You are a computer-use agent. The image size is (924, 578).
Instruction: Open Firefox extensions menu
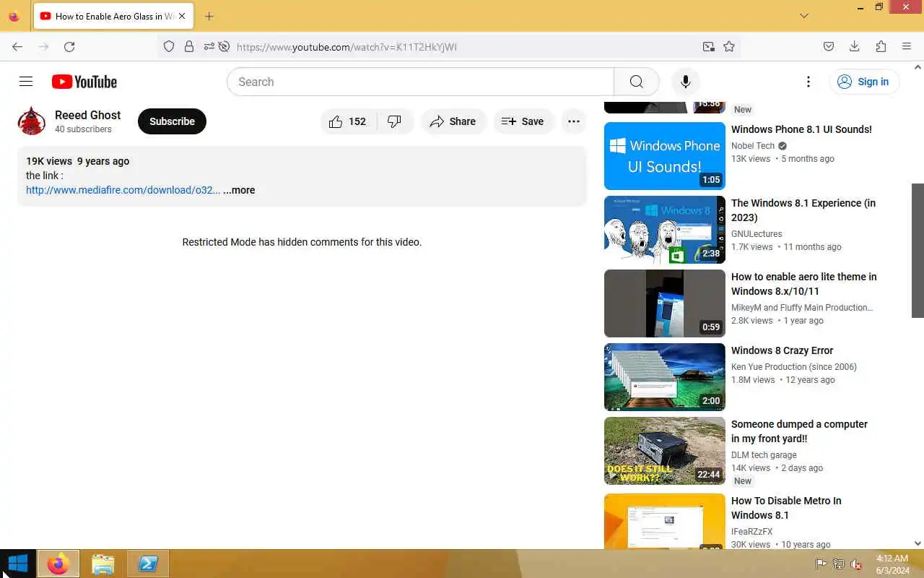pyautogui.click(x=881, y=46)
